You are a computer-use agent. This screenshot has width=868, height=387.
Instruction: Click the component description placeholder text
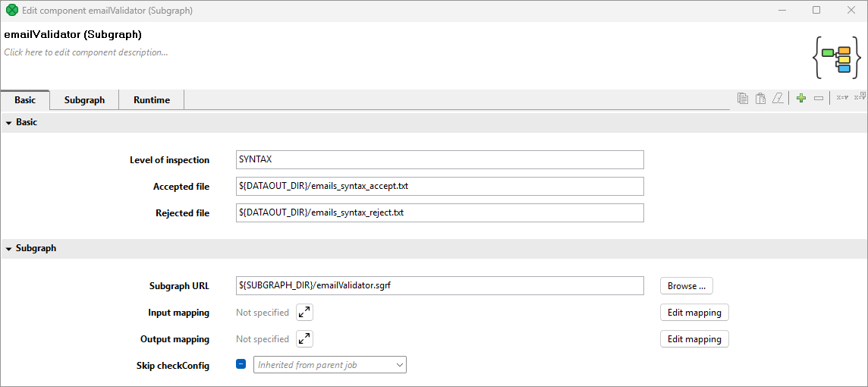coord(86,52)
